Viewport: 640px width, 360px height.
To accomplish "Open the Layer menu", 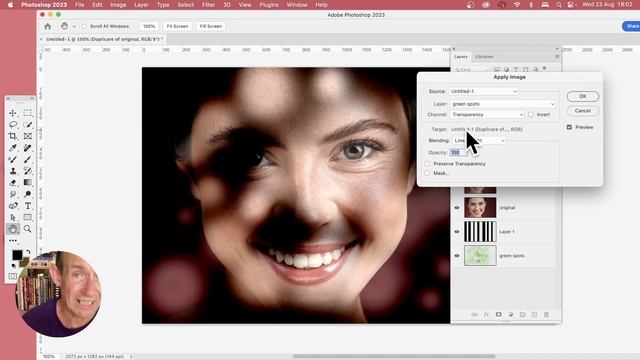I will (141, 5).
